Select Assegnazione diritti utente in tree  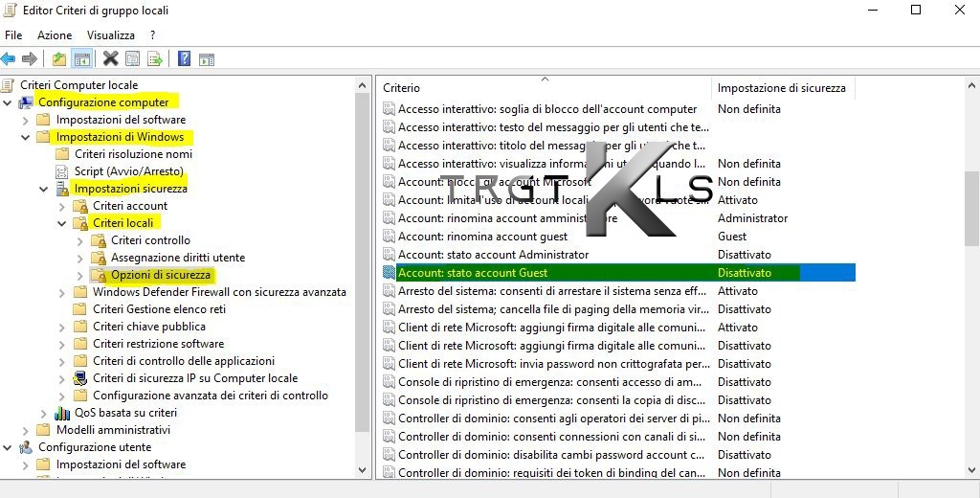pyautogui.click(x=177, y=258)
